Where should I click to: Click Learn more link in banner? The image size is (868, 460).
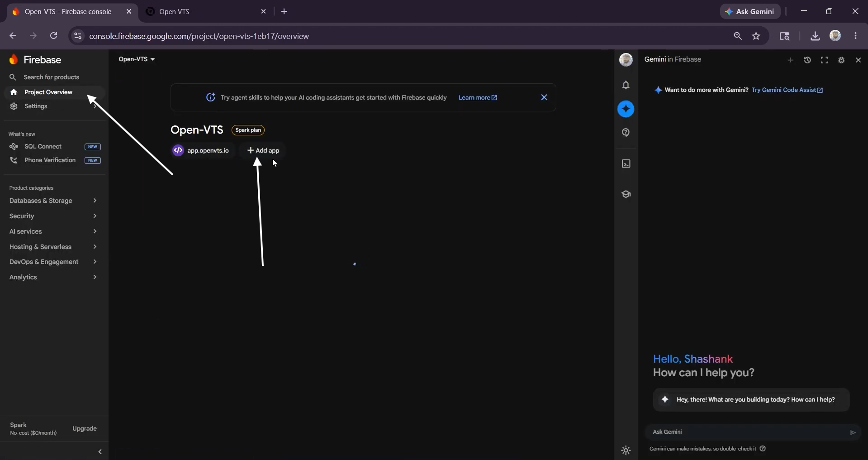tap(478, 98)
